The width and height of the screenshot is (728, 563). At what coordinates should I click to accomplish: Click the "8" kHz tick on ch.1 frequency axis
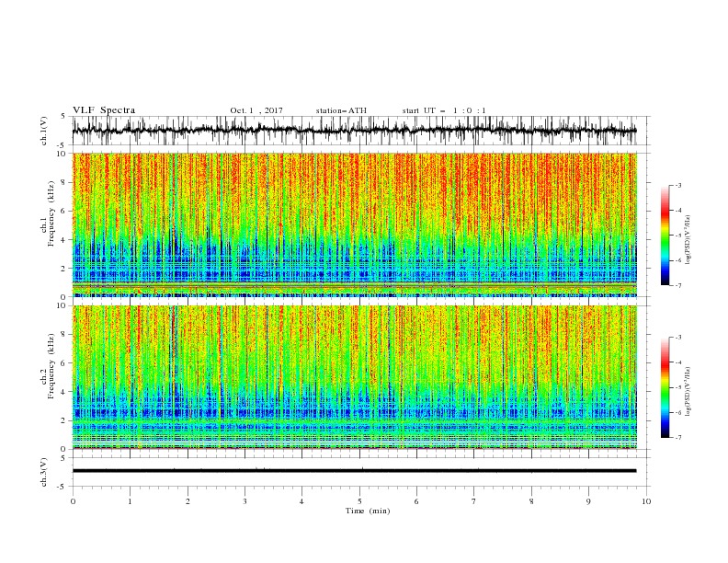[x=64, y=182]
